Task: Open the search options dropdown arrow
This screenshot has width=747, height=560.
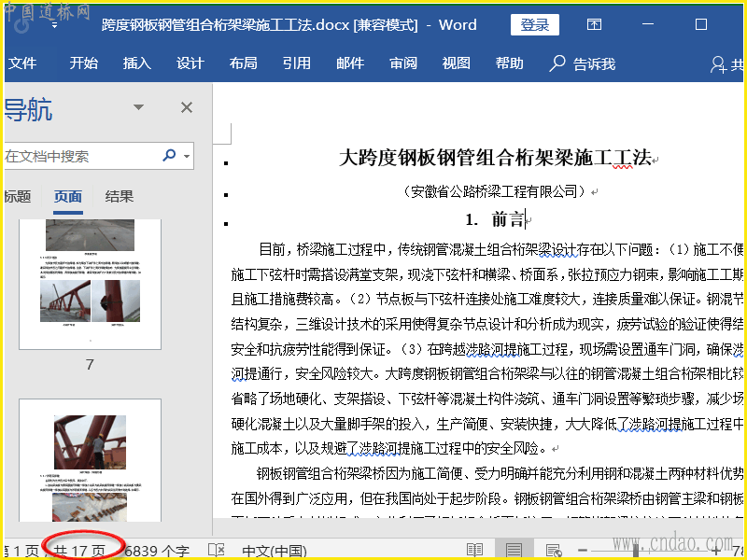Action: 187,156
